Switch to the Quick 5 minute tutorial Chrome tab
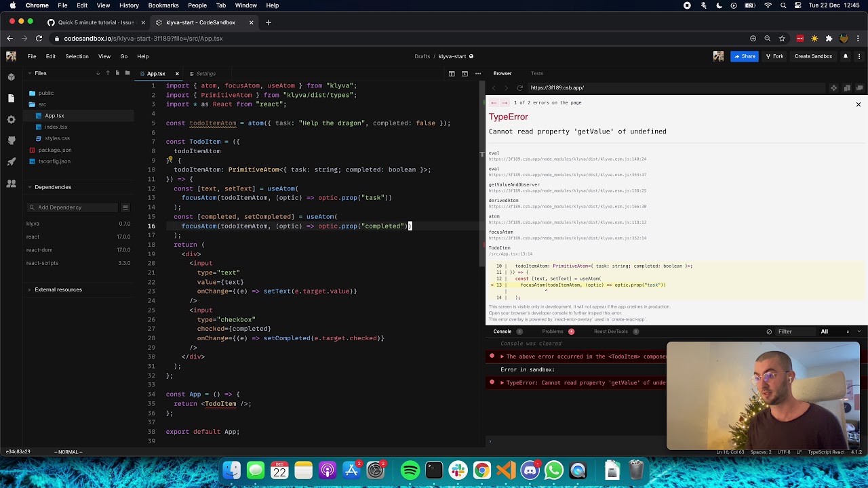The image size is (868, 488). point(96,22)
